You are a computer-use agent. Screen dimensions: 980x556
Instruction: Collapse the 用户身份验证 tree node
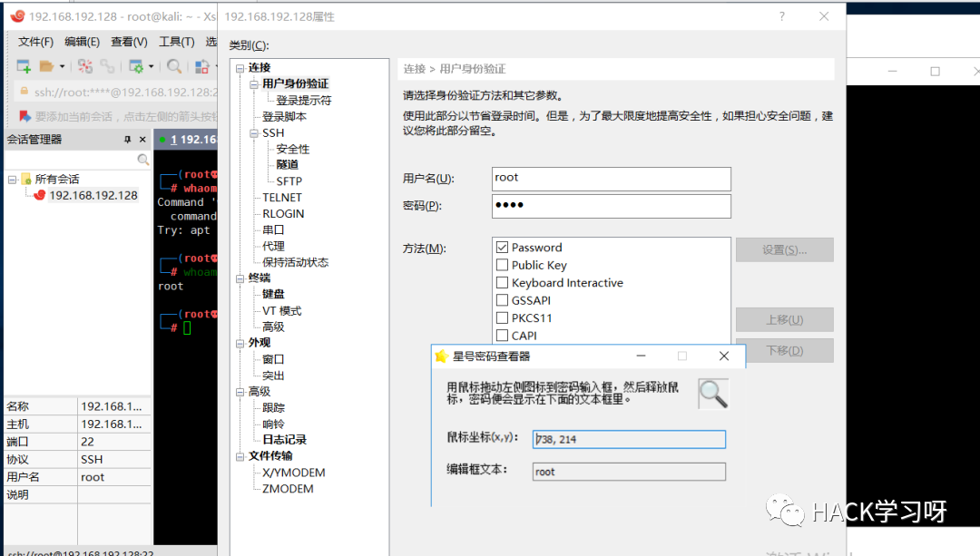click(x=254, y=84)
